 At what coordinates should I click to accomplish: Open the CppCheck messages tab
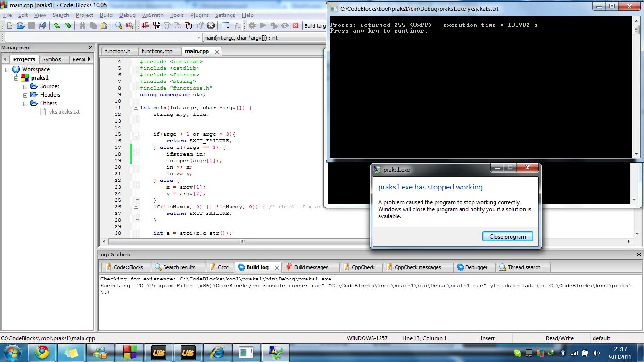[418, 267]
